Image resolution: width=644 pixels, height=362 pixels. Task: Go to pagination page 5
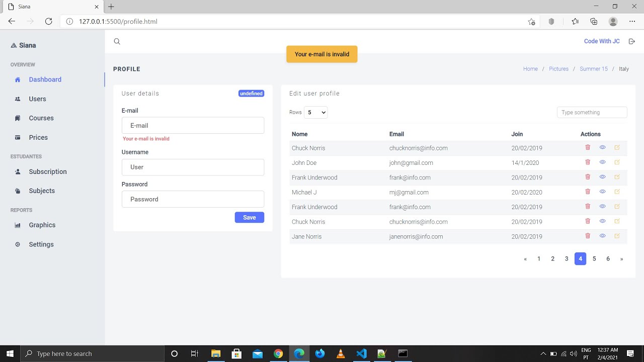594,258
